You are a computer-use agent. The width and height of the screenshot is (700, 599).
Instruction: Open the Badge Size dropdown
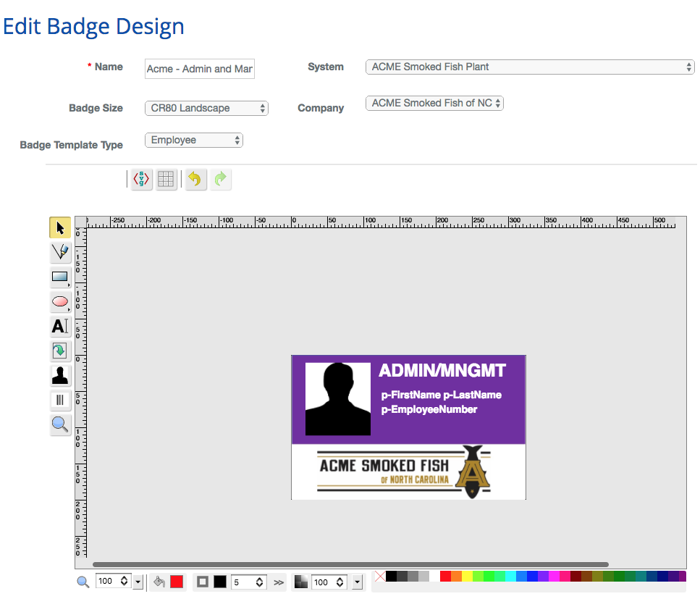tap(206, 107)
